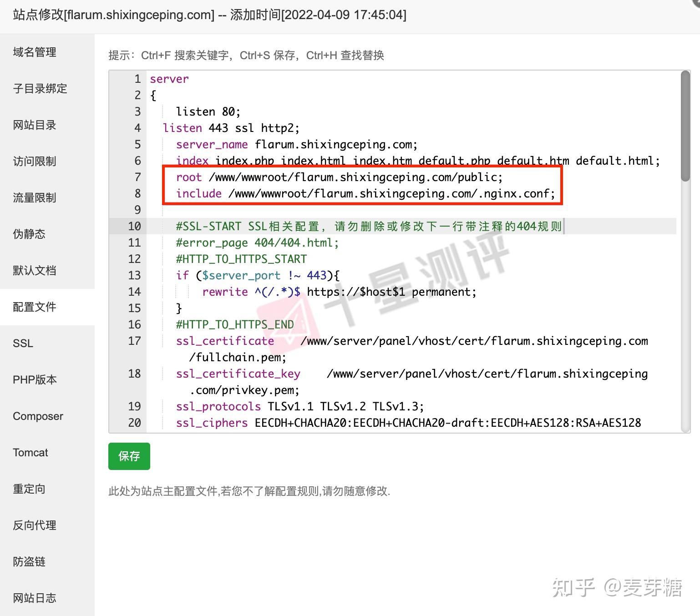The image size is (700, 616).
Task: Open the Composer section
Action: [38, 416]
